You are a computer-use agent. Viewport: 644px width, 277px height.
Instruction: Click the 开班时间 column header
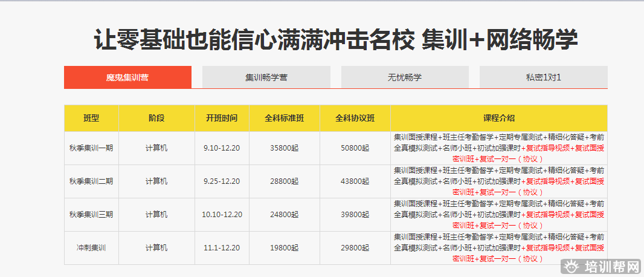coord(222,118)
